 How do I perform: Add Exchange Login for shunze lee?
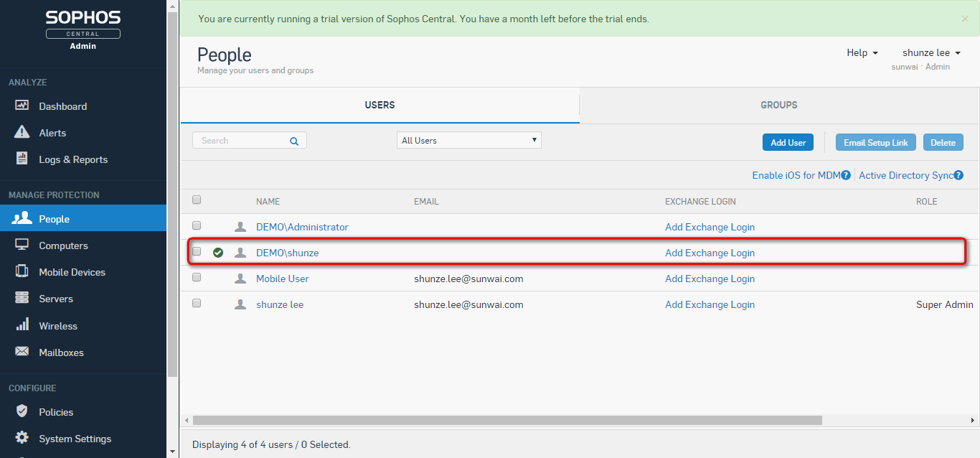710,304
